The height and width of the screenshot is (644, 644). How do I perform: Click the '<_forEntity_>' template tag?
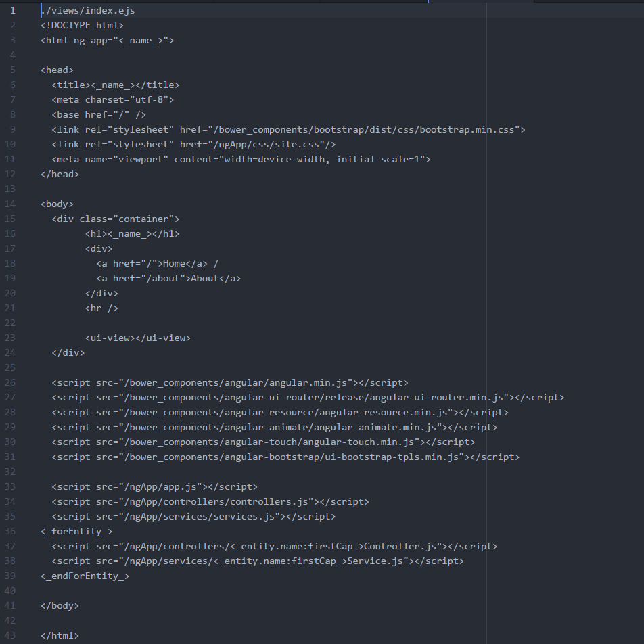[76, 532]
